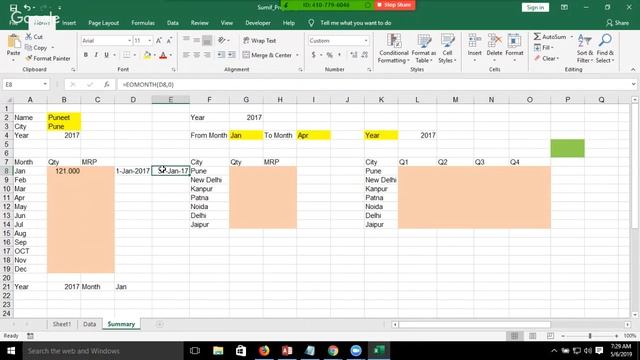Open the Formulas tab
640x360 pixels.
(x=143, y=23)
